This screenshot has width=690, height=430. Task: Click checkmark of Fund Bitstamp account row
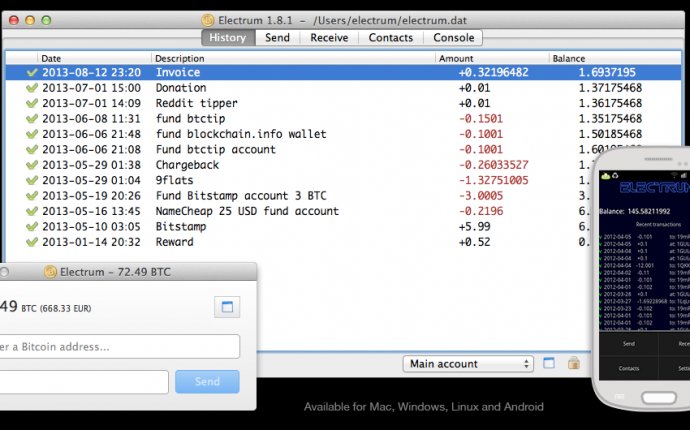(x=32, y=196)
